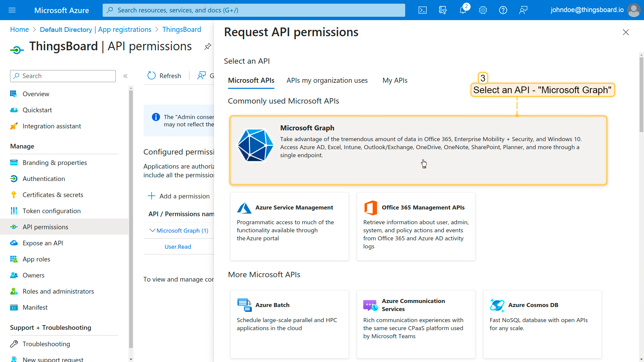Open the notifications bell
Viewport: 644px width, 362px height.
[463, 10]
